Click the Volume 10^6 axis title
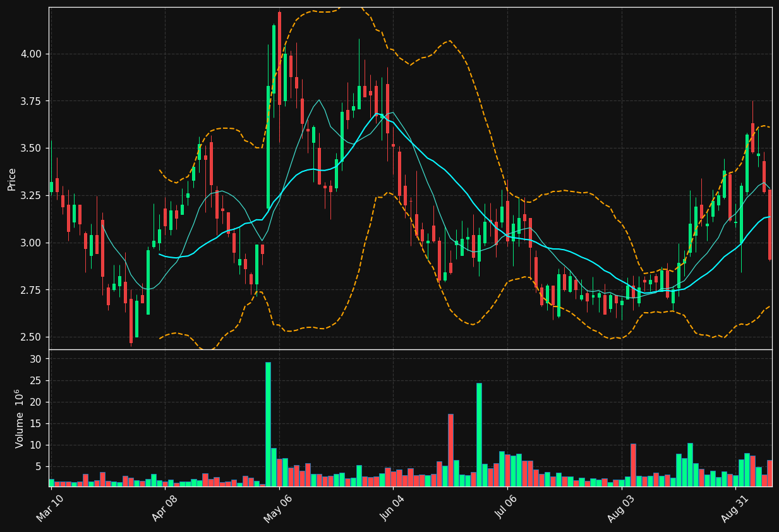 pos(19,418)
